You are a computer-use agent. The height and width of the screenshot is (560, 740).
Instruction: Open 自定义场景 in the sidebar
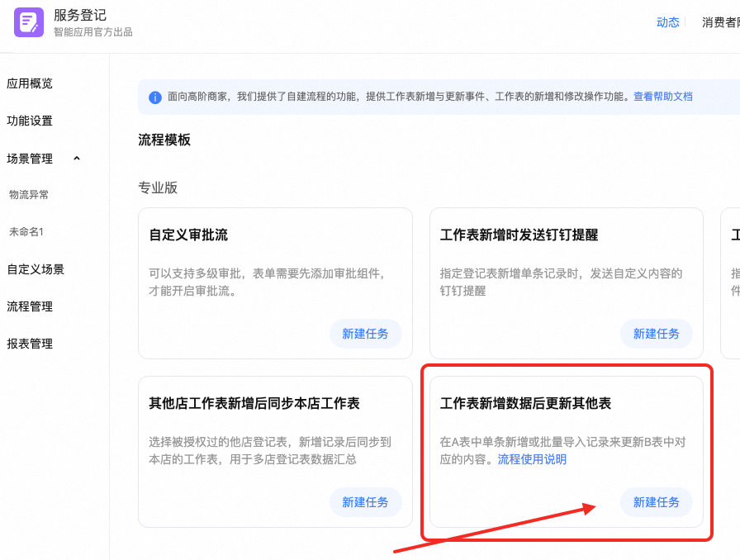(36, 269)
